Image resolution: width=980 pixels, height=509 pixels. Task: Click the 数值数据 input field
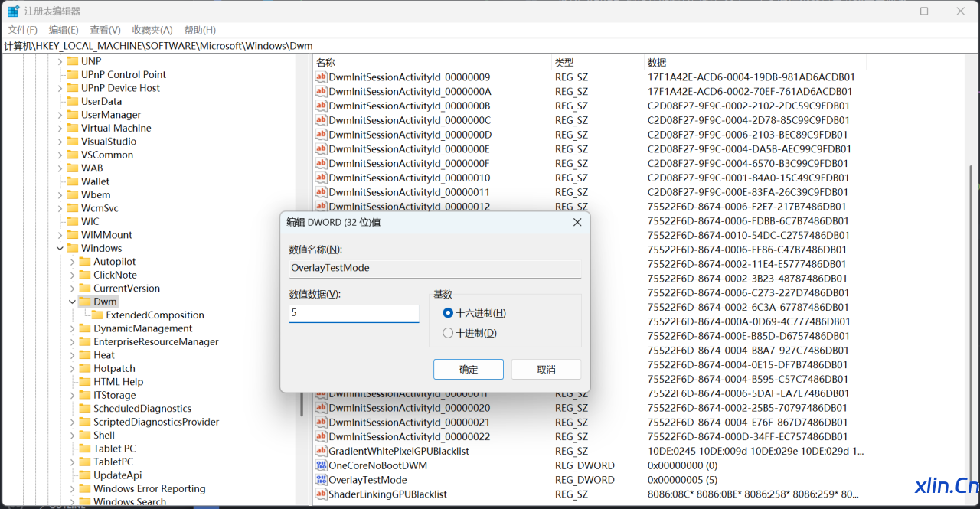(x=354, y=313)
